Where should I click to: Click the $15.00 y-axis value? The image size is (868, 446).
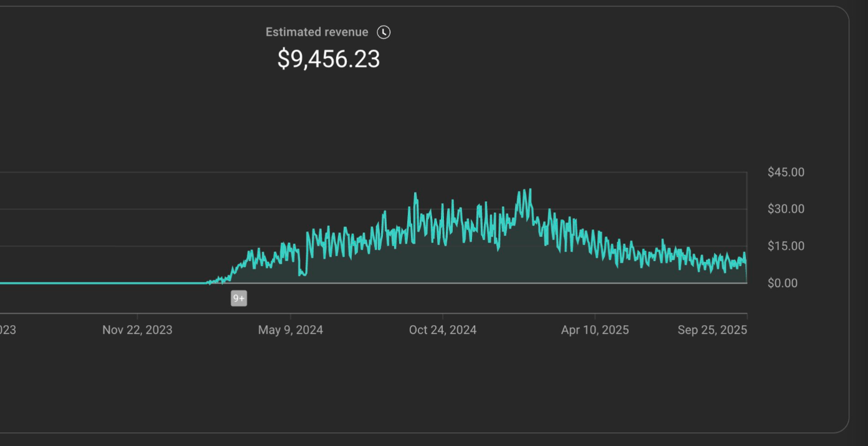[786, 245]
